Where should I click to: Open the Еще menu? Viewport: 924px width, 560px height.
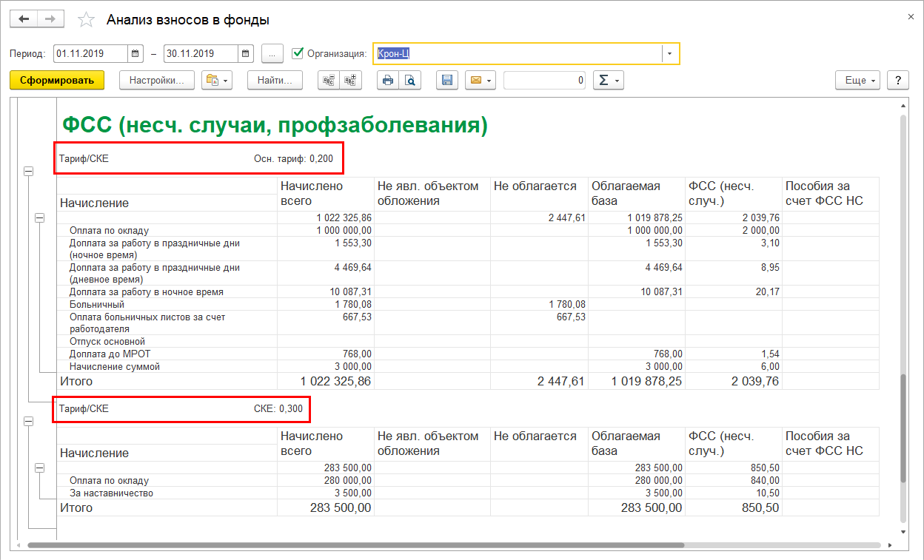[x=857, y=81]
